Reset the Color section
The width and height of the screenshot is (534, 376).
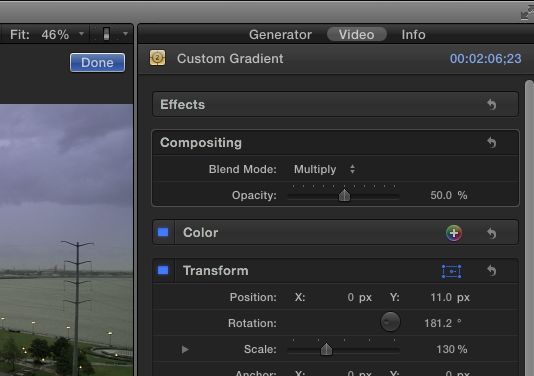pos(491,233)
